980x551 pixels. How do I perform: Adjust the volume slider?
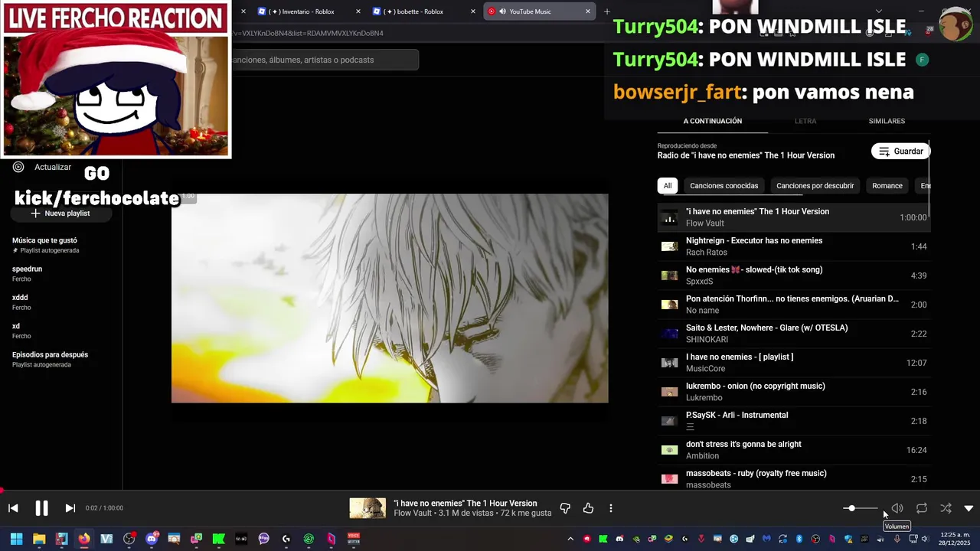point(861,508)
